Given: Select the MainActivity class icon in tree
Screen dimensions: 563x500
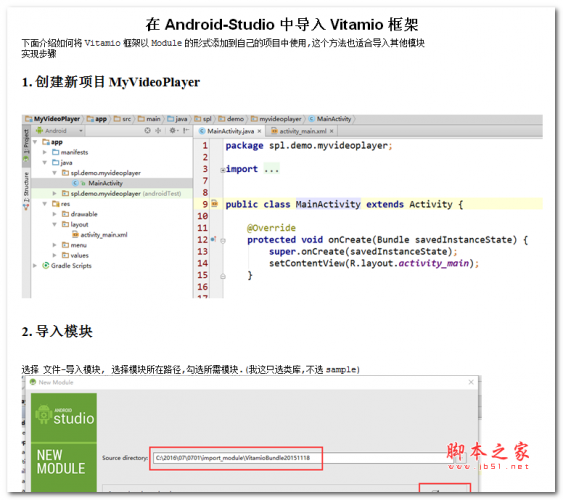Looking at the screenshot, I should click(75, 183).
